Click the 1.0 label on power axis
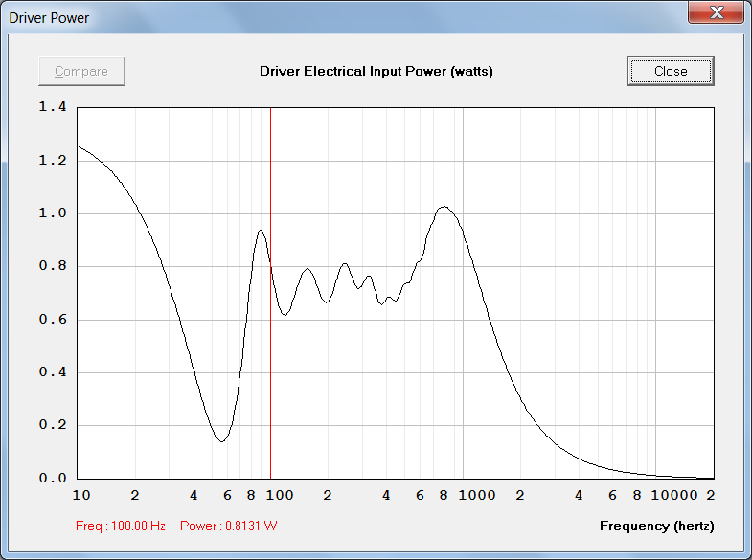The height and width of the screenshot is (560, 752). (x=53, y=213)
